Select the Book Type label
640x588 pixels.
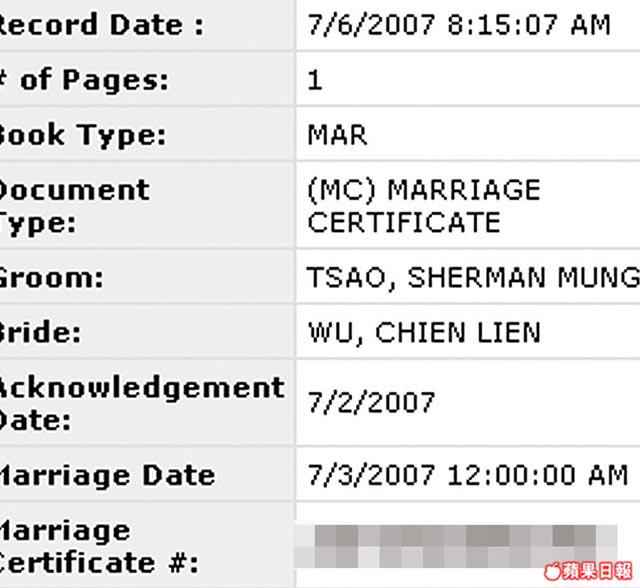(82, 135)
